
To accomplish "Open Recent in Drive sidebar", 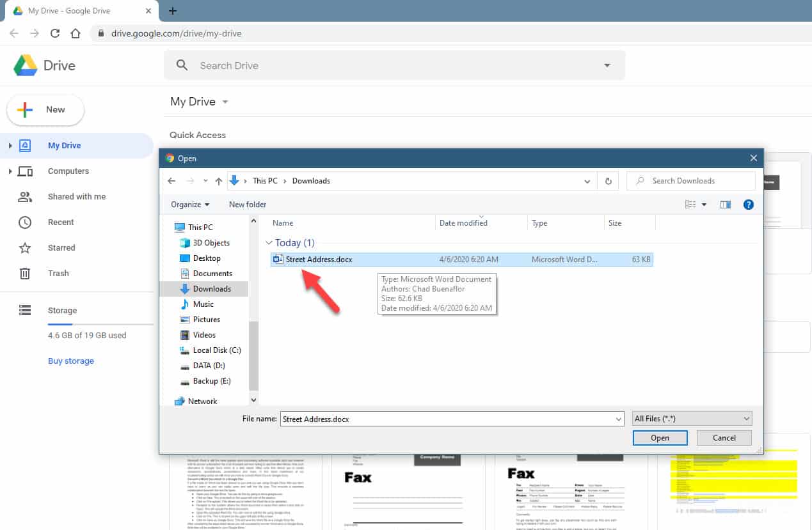I will pyautogui.click(x=61, y=222).
